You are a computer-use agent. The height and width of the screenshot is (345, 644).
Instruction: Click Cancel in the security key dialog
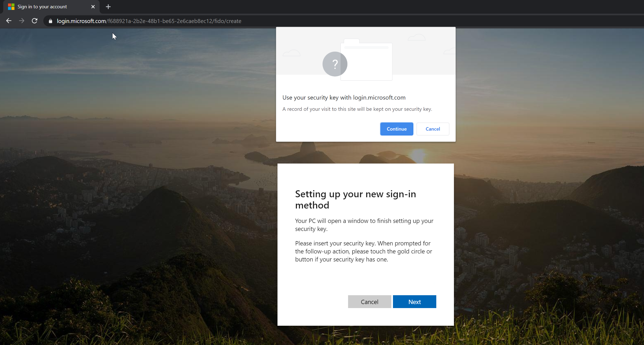(433, 129)
